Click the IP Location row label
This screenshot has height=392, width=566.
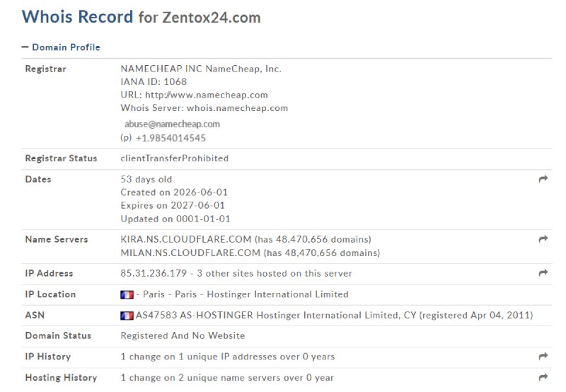pyautogui.click(x=50, y=294)
